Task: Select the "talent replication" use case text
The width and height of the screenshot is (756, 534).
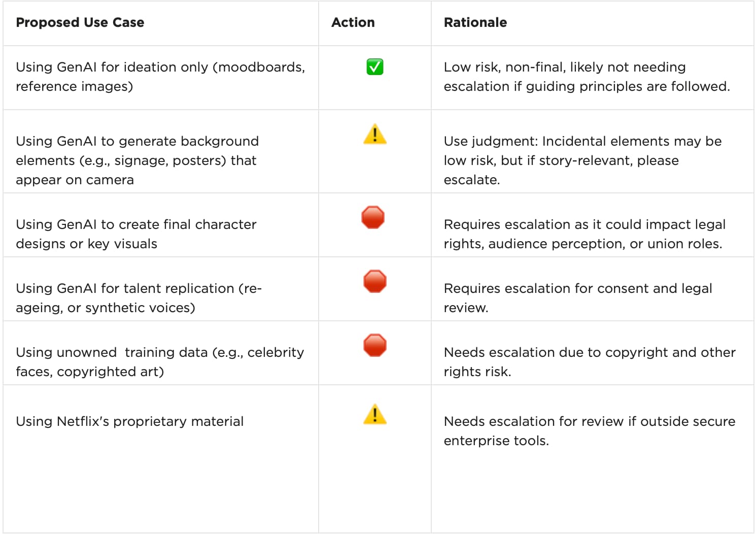Action: [x=139, y=298]
